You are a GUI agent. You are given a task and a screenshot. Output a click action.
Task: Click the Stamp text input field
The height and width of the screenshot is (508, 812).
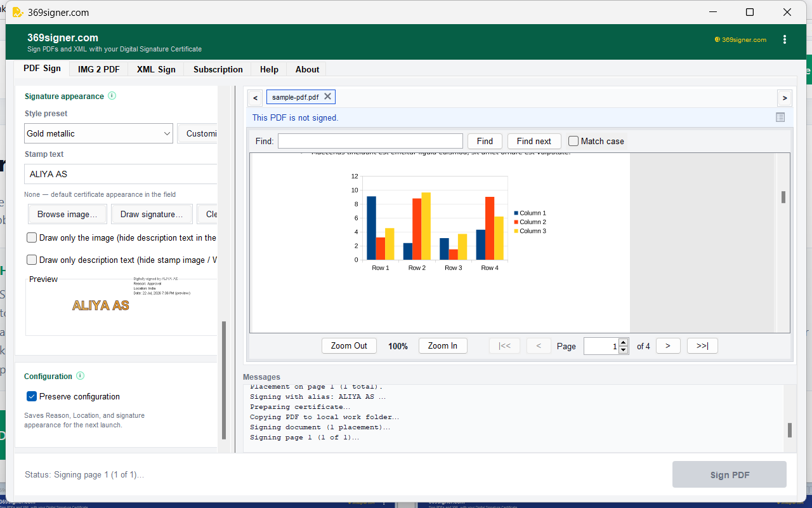coord(121,174)
